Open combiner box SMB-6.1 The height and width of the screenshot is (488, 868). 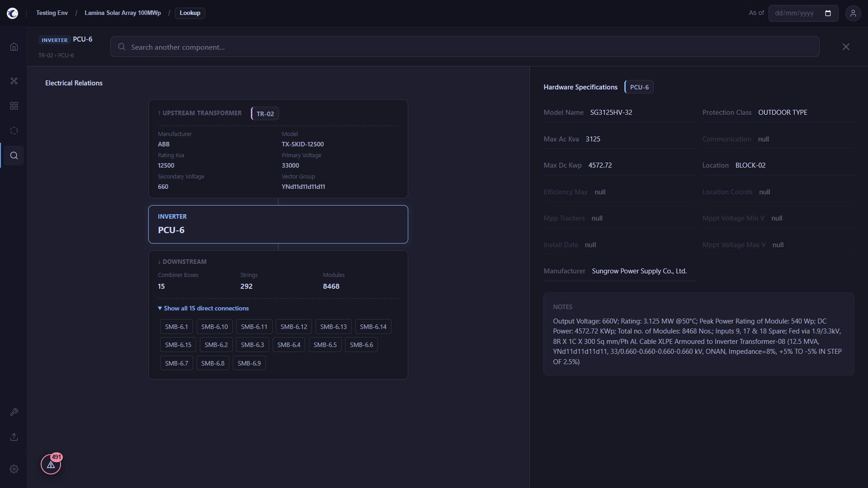176,327
